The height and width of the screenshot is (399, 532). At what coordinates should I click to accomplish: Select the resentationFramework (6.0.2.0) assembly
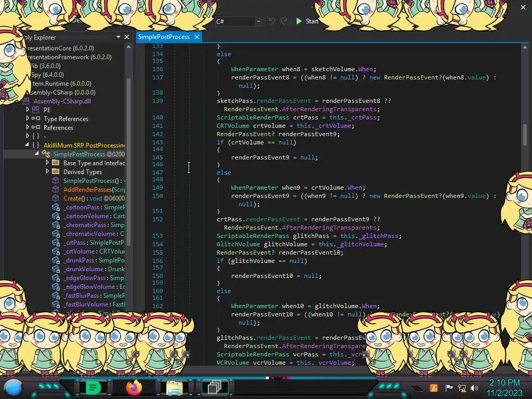(x=69, y=57)
